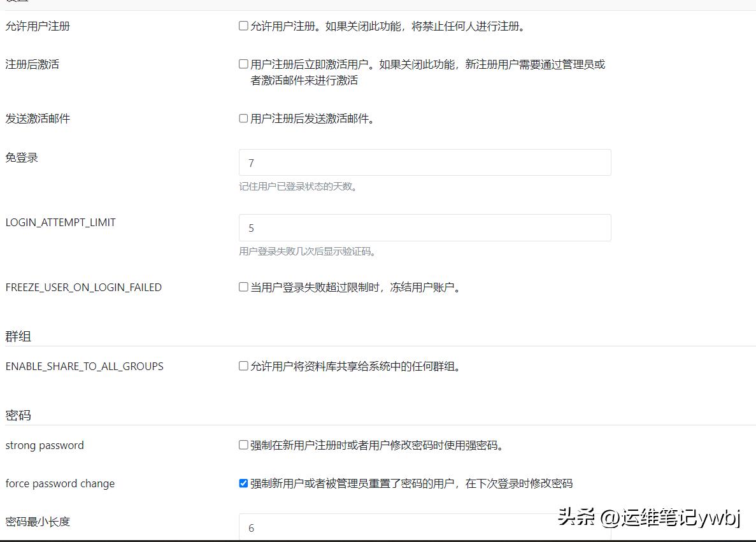The width and height of the screenshot is (756, 542).
Task: Select the LOGIN_ATTEMPT_LIMIT input field
Action: 424,227
